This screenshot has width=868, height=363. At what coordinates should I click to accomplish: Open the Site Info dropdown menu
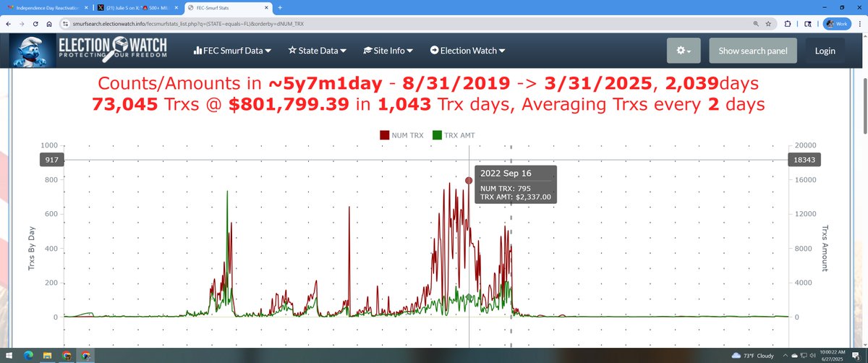click(388, 51)
